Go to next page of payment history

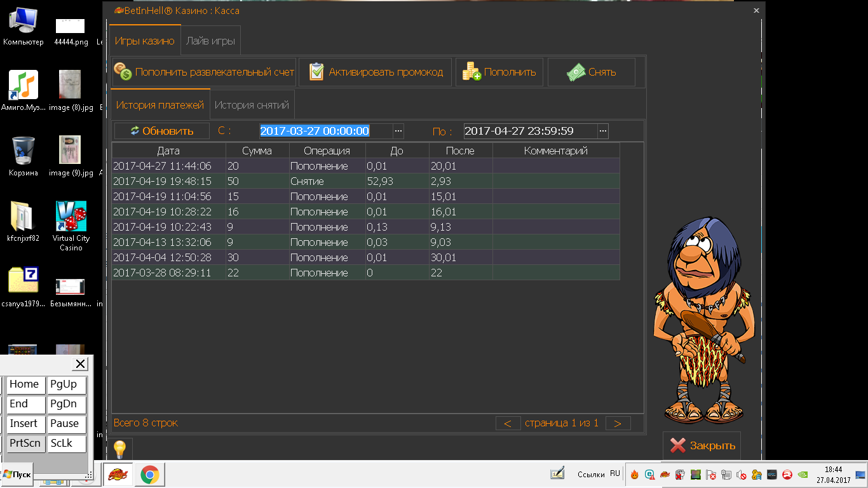coord(618,423)
